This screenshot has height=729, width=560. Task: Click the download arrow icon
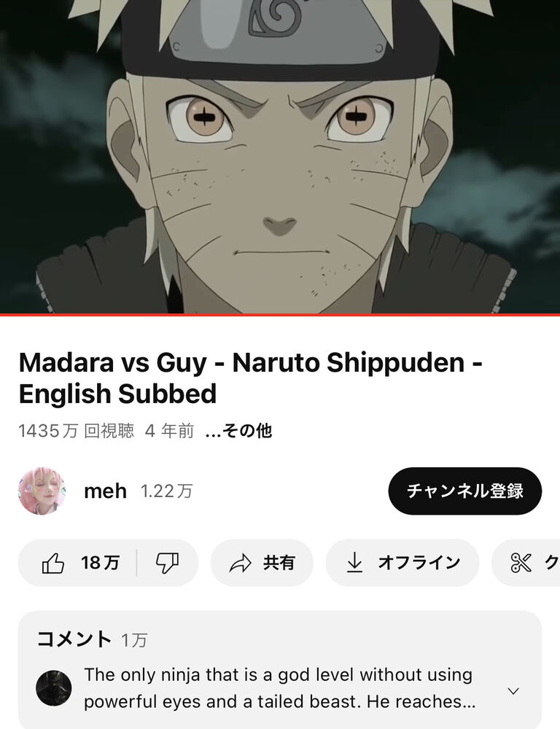click(355, 563)
